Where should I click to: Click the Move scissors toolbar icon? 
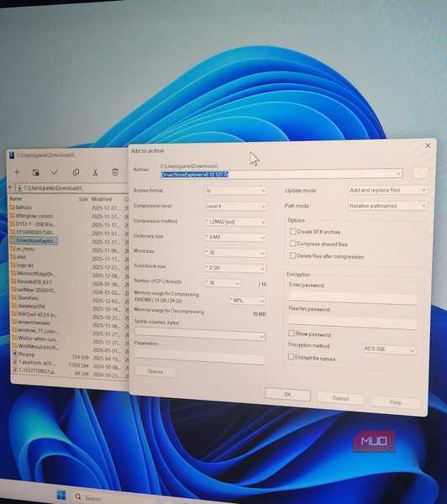click(x=95, y=172)
